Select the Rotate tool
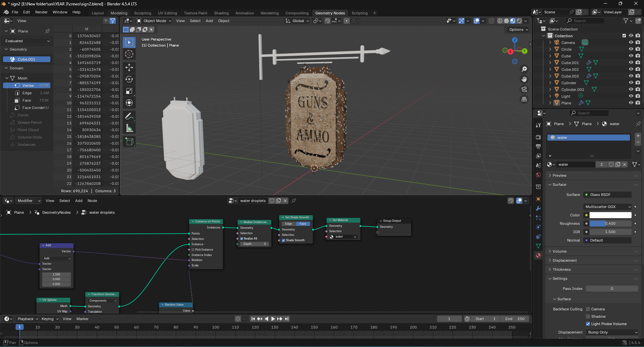644x347 pixels. coord(129,79)
